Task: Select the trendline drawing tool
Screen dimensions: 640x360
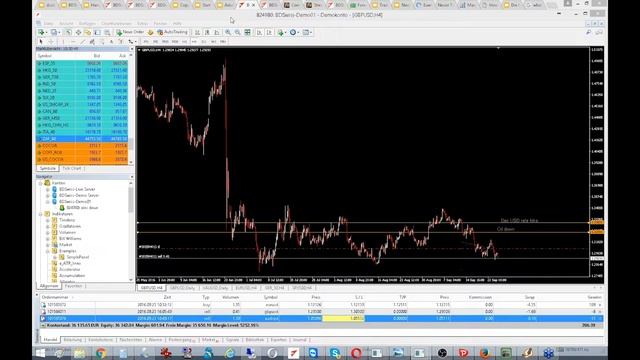Action: [83, 41]
